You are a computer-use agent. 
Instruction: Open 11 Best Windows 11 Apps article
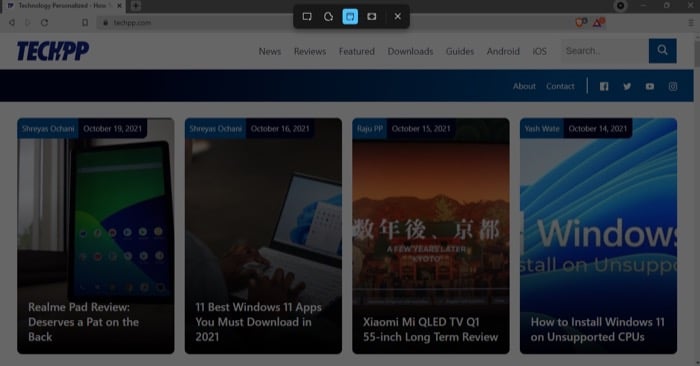[x=258, y=322]
